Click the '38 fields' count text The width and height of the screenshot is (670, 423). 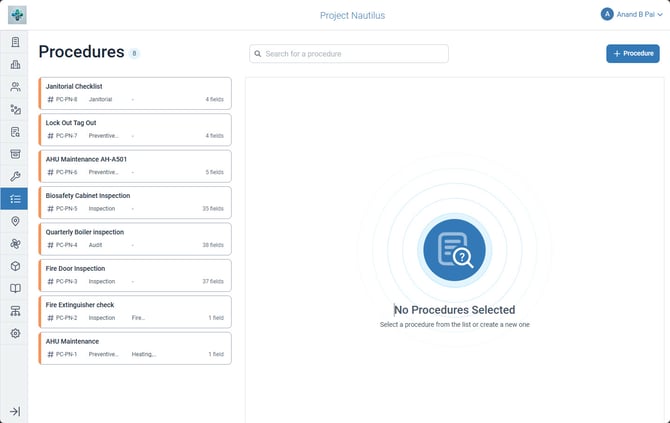213,245
